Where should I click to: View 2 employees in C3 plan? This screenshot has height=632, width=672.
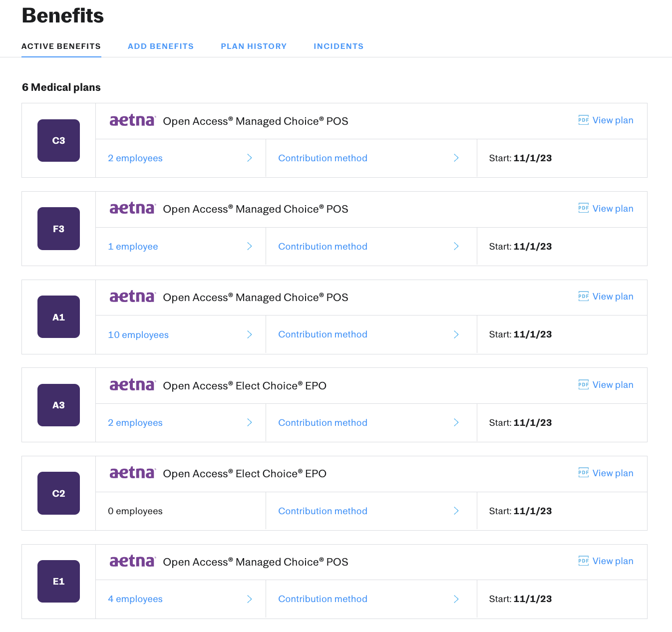(x=135, y=158)
